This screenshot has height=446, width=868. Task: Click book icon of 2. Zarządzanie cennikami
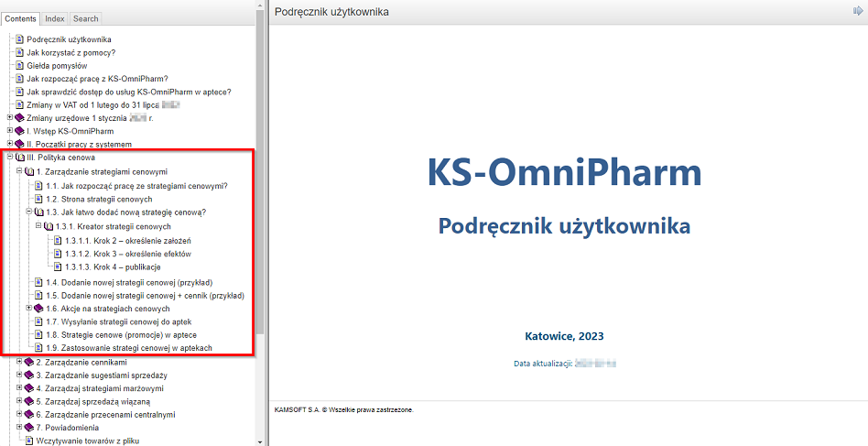(29, 362)
